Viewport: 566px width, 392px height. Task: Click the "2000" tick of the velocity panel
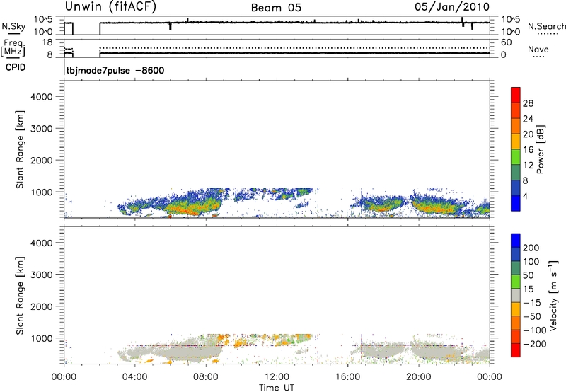42,306
